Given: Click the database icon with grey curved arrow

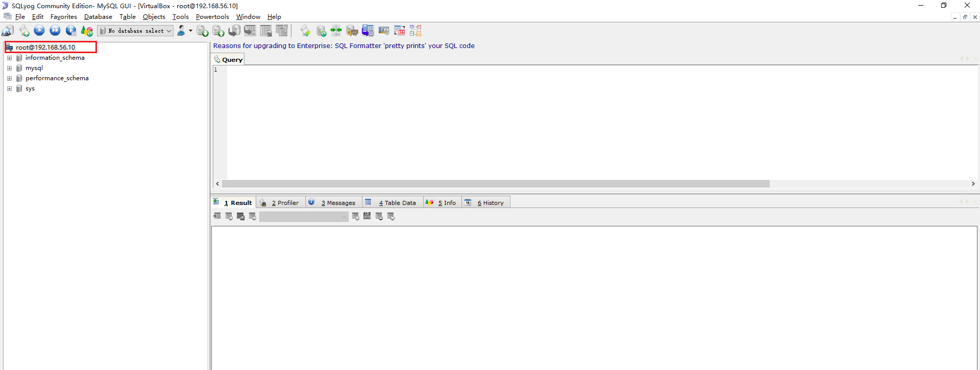Looking at the screenshot, I should tap(234, 31).
